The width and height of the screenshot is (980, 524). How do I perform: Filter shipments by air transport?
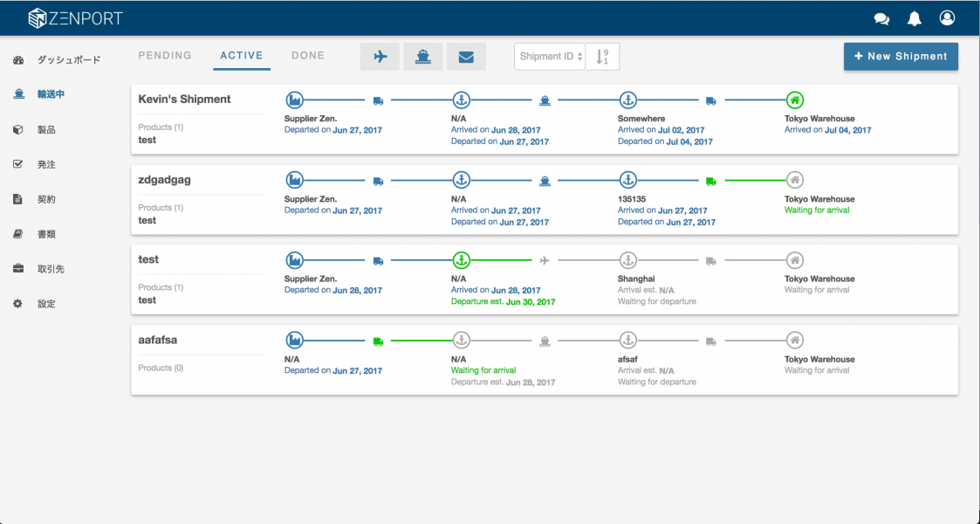(380, 57)
